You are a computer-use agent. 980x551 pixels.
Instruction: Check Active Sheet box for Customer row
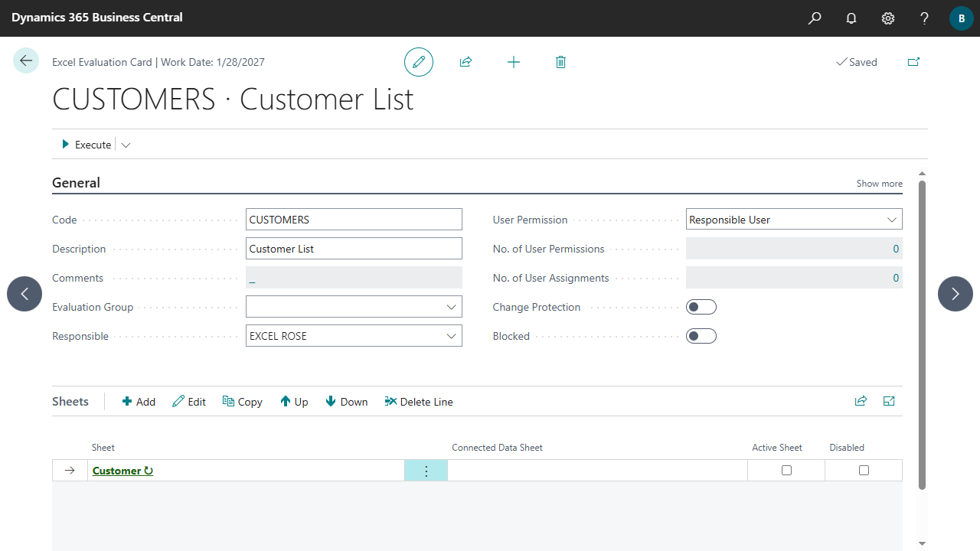pyautogui.click(x=786, y=471)
